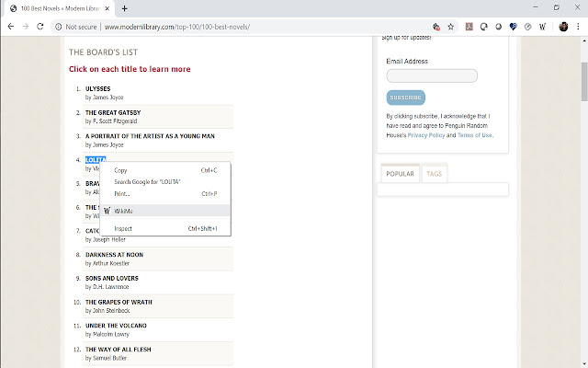
Task: Click the browser forward arrow
Action: [x=25, y=27]
